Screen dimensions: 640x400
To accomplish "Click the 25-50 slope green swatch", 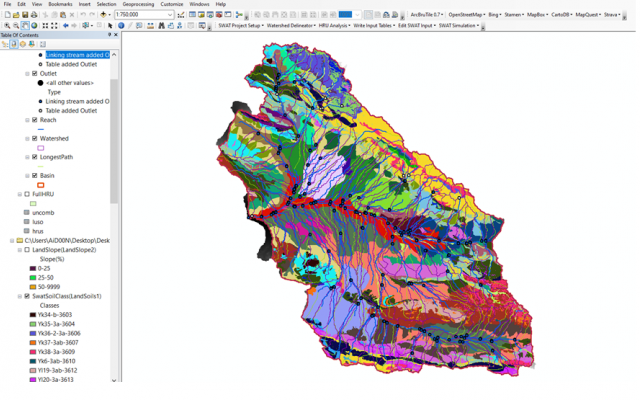I will [33, 278].
